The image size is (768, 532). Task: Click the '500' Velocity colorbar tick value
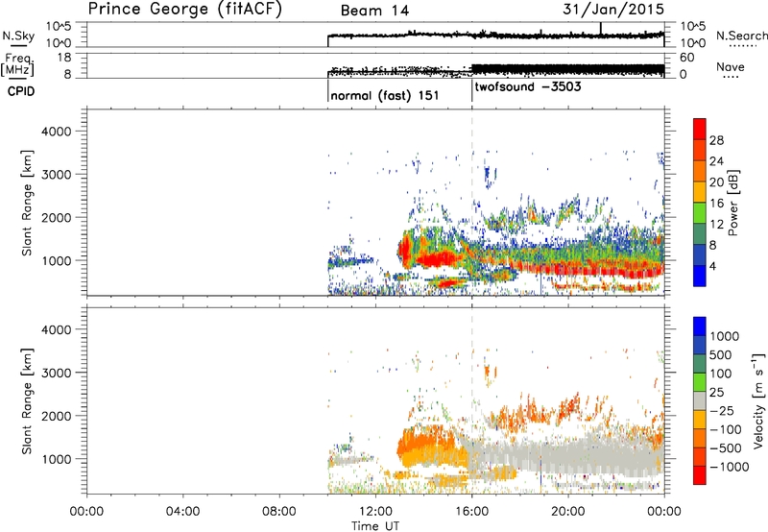click(x=721, y=355)
